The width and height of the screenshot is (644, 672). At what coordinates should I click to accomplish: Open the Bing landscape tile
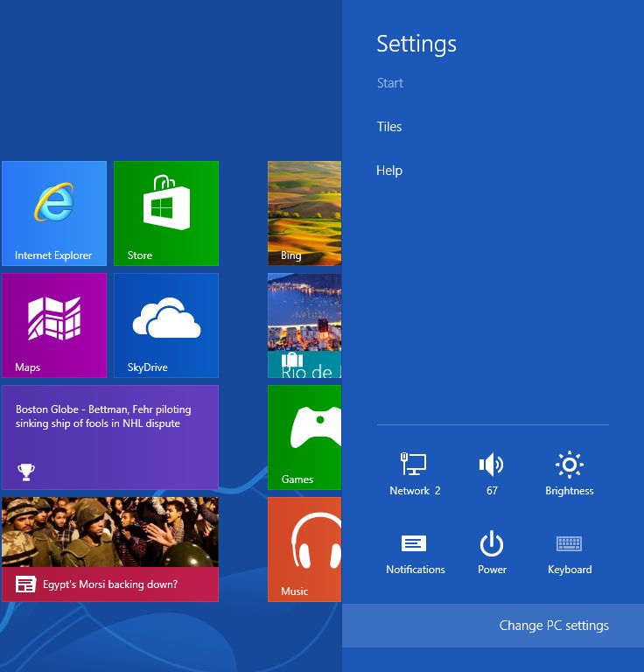(304, 213)
